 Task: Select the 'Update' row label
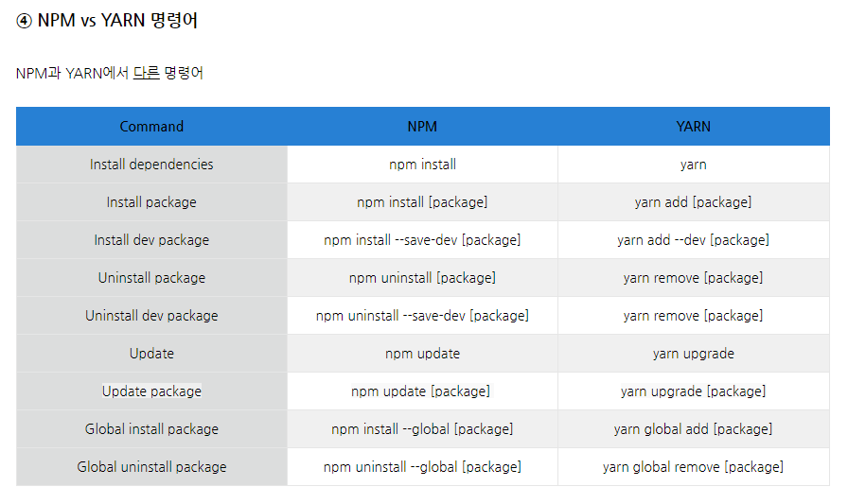151,354
